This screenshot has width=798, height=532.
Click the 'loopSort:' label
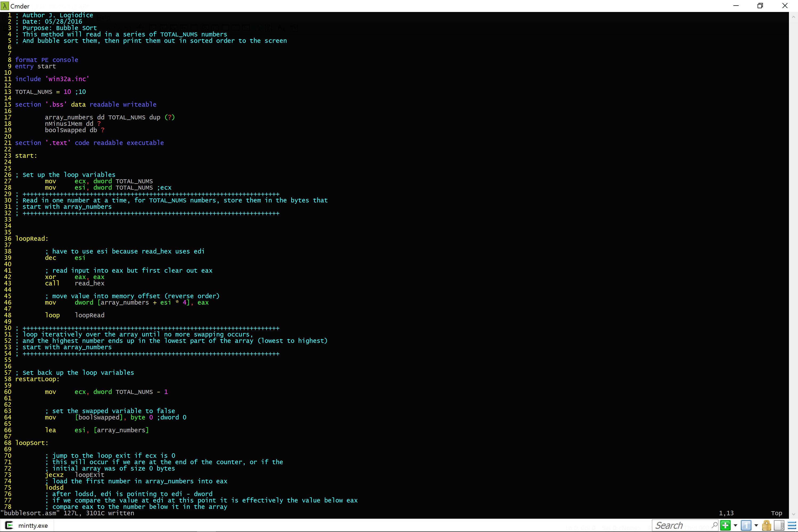[32, 443]
